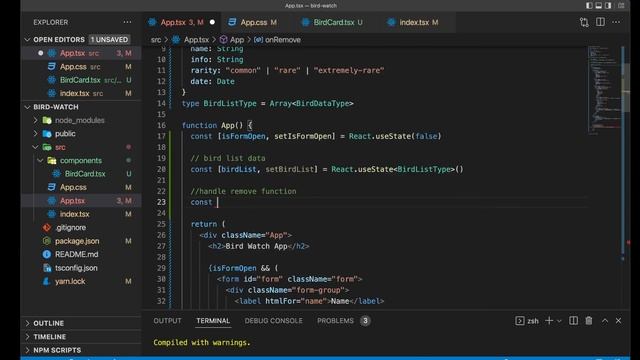Click 'Compiled with warnings.' terminal text
640x360 pixels.
[x=202, y=343]
